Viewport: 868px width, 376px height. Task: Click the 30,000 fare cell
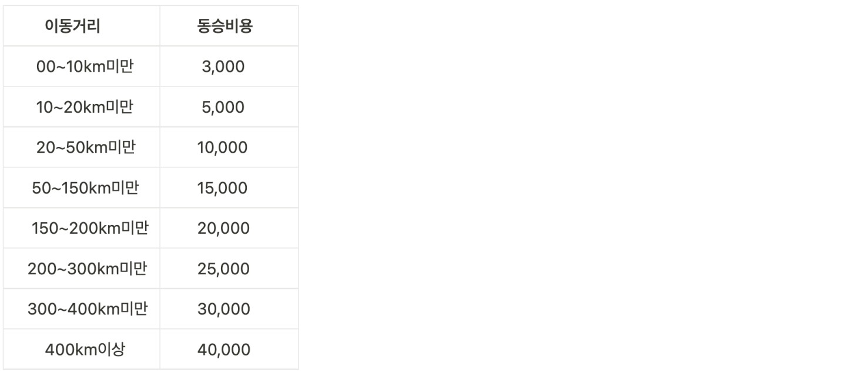223,309
